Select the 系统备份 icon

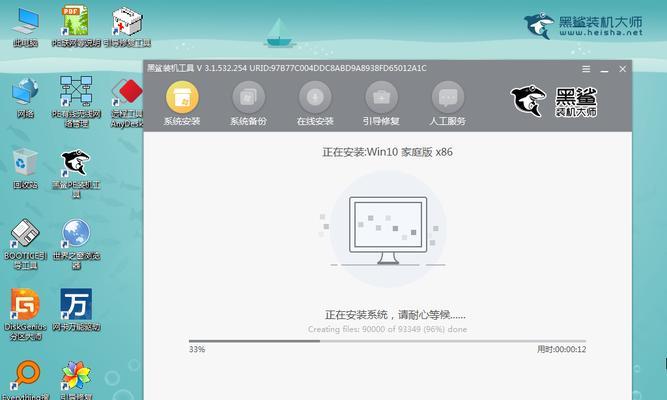click(248, 97)
